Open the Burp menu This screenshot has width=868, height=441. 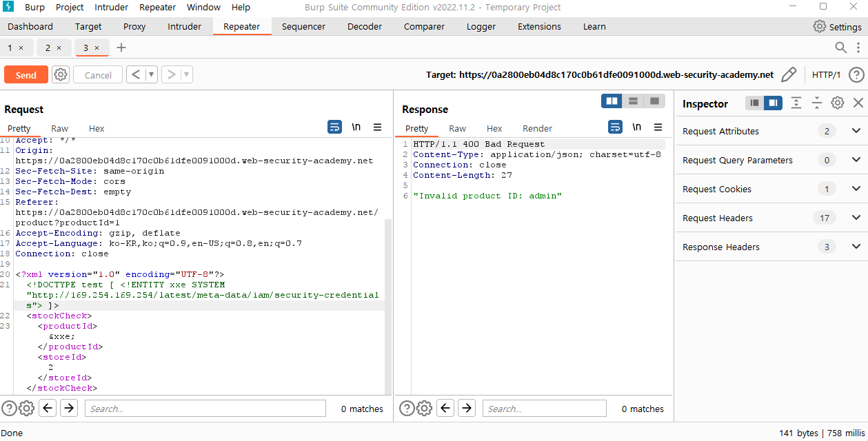pyautogui.click(x=34, y=7)
